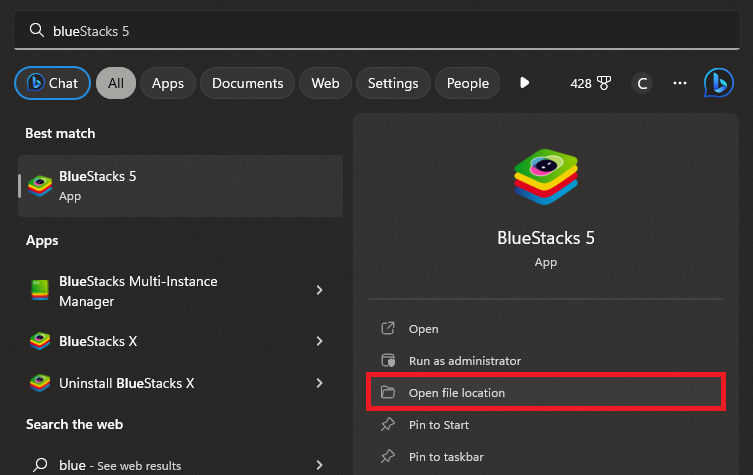753x475 pixels.
Task: Click the BlueStacks X app icon
Action: 40,341
